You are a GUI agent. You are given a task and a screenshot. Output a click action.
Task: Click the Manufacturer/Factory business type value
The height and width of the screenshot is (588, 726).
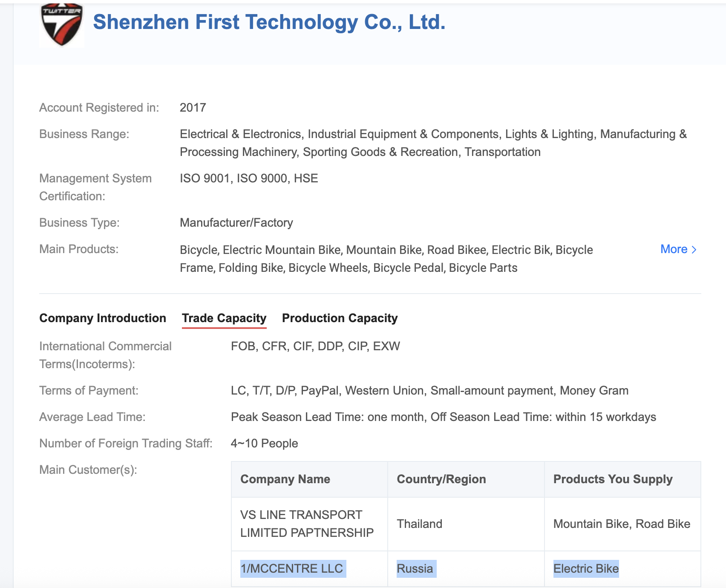click(x=236, y=223)
